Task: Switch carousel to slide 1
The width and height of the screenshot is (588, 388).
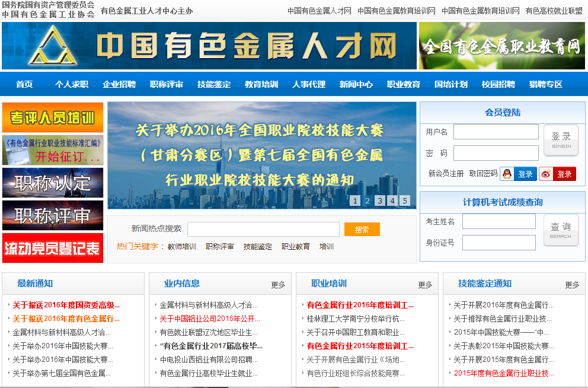Action: (354, 201)
